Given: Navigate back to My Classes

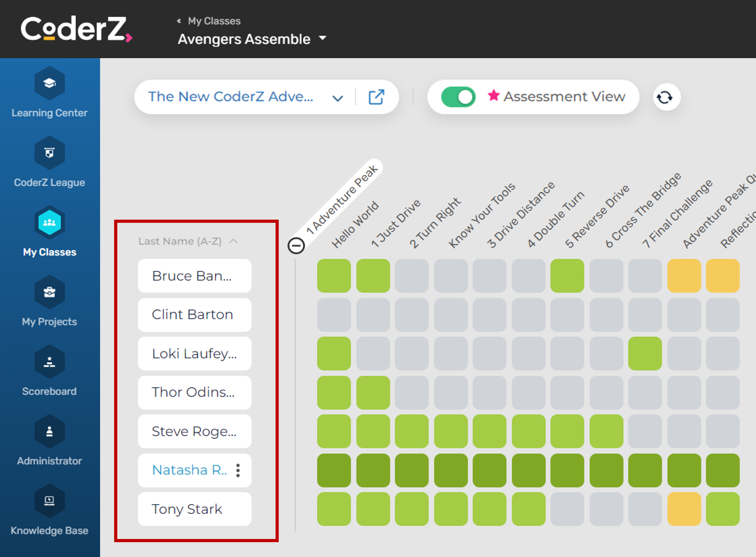Looking at the screenshot, I should tap(214, 20).
